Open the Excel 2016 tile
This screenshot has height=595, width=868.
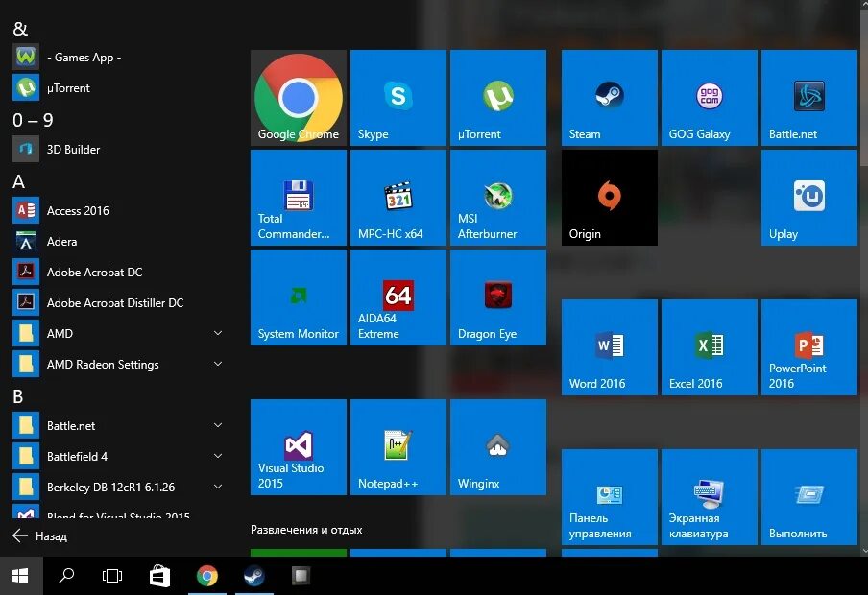pyautogui.click(x=710, y=347)
